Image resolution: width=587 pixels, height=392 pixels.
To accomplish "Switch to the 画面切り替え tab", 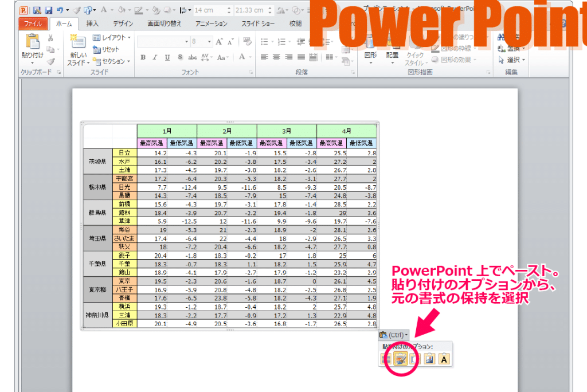I will pos(164,23).
